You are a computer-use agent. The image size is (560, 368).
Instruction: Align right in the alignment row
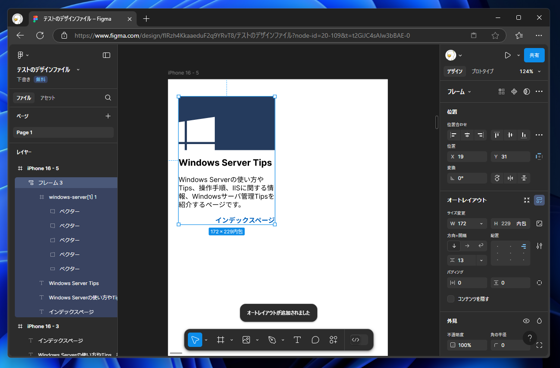tap(481, 135)
